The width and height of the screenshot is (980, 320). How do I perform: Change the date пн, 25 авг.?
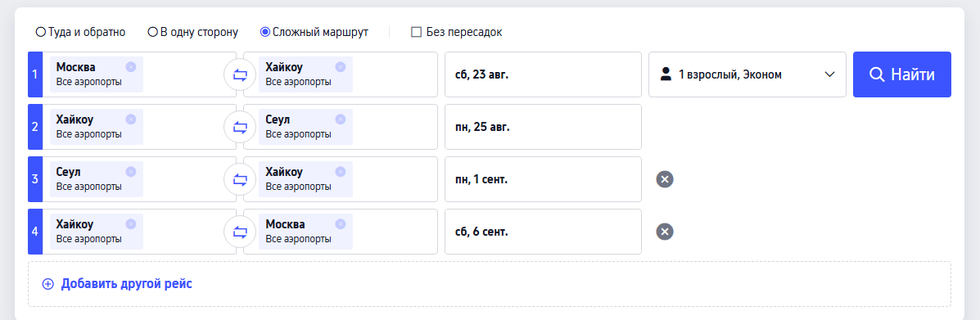coord(543,127)
